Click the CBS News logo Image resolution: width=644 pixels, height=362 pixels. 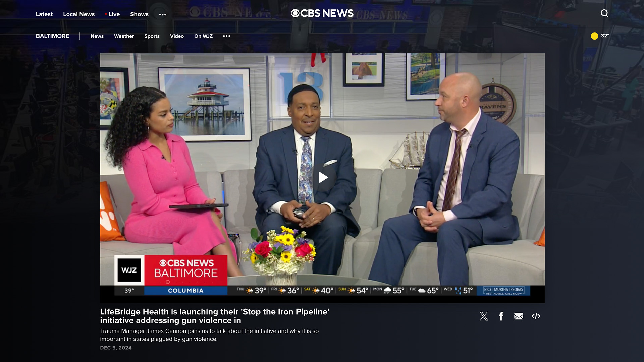(x=322, y=13)
